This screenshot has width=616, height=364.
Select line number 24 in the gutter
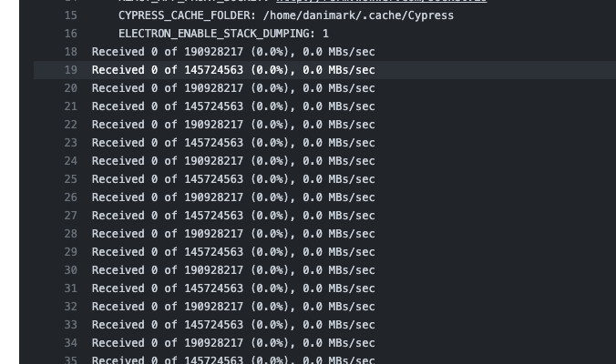pyautogui.click(x=71, y=161)
